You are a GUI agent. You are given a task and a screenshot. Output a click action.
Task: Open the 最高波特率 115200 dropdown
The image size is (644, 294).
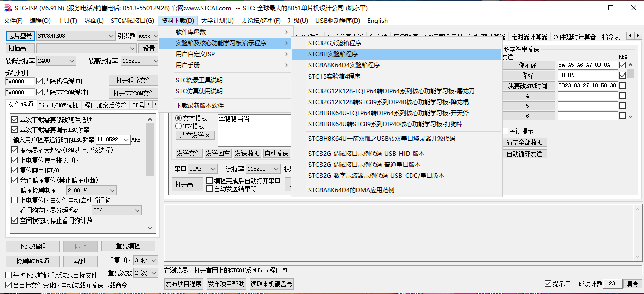click(140, 61)
